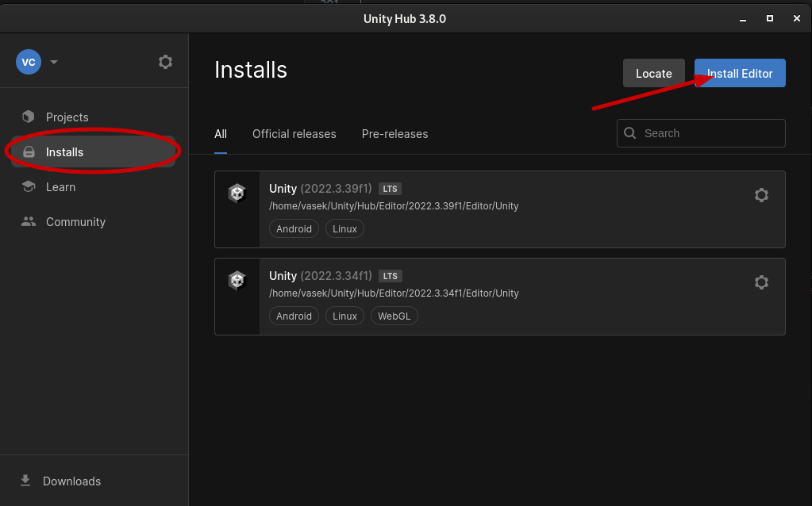Switch to the All tab
Viewport: 812px width, 506px height.
pos(221,134)
